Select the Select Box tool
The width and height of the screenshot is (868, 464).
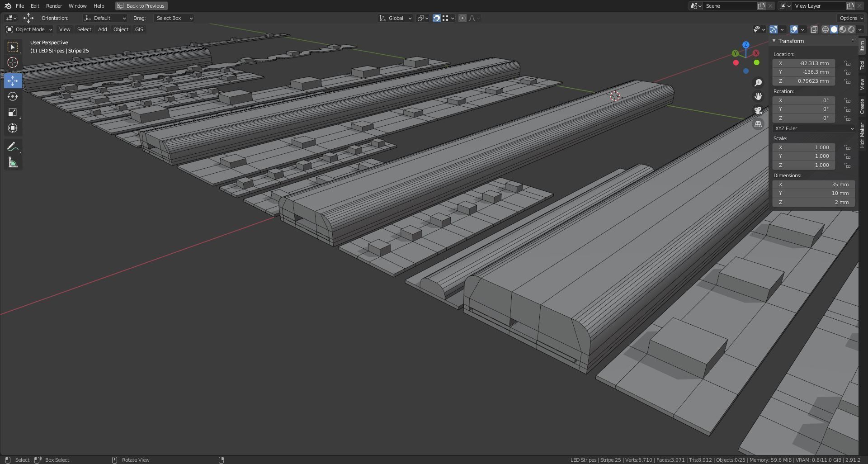click(x=13, y=47)
